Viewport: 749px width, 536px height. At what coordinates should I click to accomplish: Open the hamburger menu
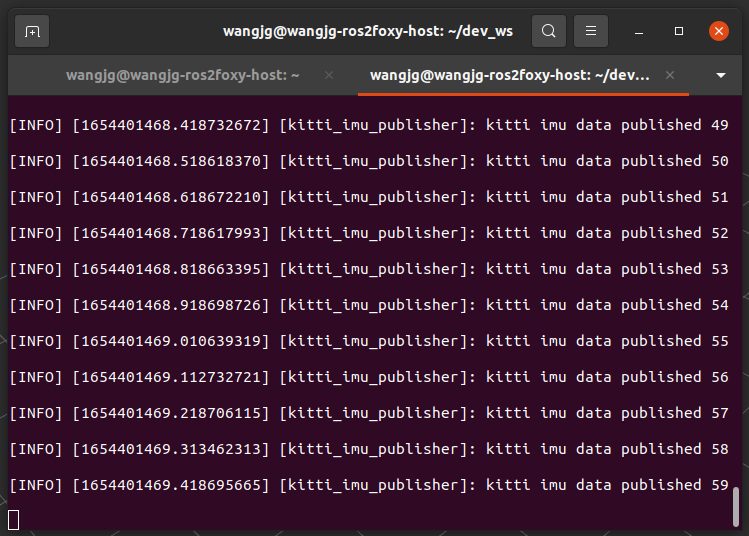[x=591, y=32]
